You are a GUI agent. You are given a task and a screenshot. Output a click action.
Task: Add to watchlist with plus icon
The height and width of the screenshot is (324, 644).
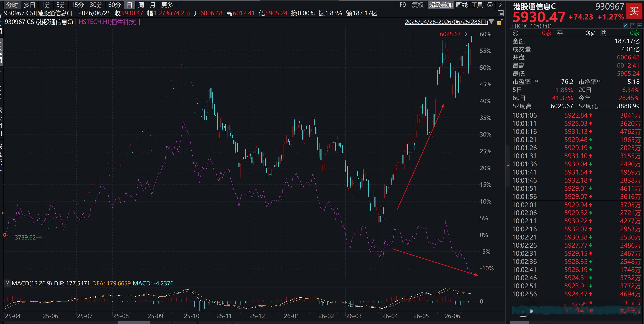coord(640,26)
